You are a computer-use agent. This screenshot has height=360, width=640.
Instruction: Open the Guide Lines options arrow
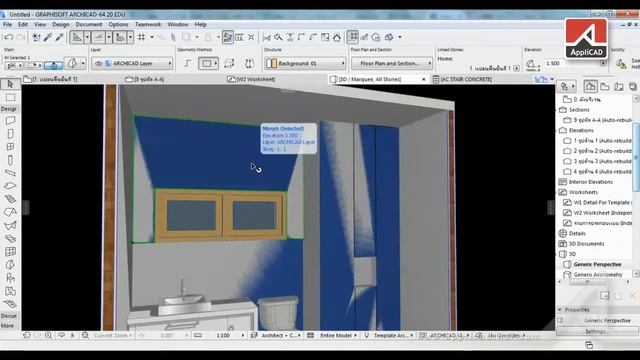pos(87,37)
